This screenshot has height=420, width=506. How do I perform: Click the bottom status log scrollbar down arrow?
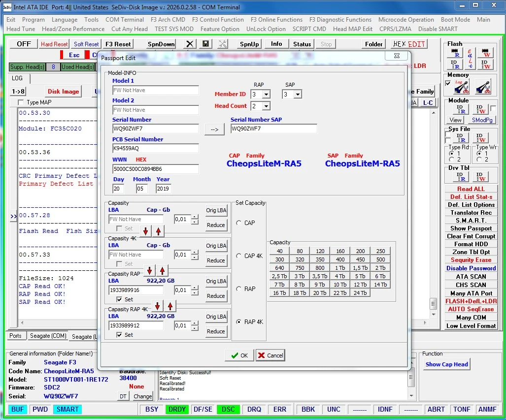411,396
